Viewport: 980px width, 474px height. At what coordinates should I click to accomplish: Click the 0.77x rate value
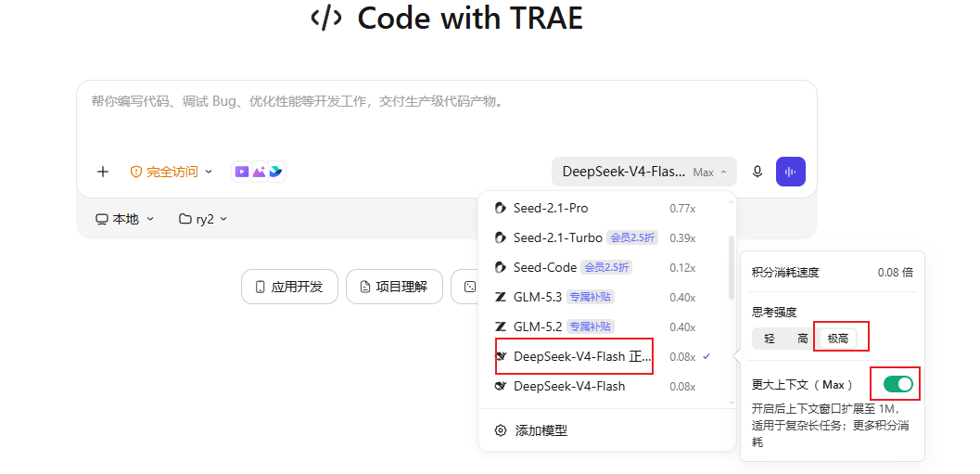tap(682, 208)
